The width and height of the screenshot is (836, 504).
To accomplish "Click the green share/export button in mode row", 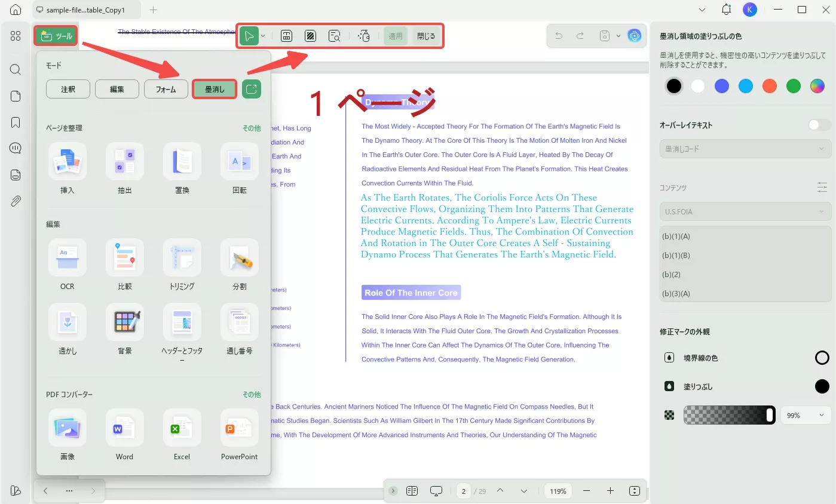I will [252, 89].
